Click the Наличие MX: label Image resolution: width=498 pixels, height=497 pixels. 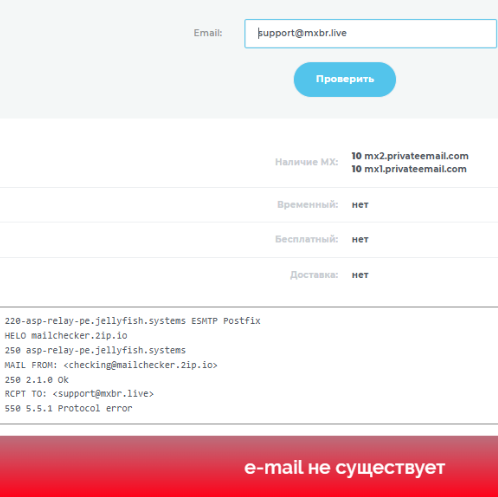click(x=306, y=162)
